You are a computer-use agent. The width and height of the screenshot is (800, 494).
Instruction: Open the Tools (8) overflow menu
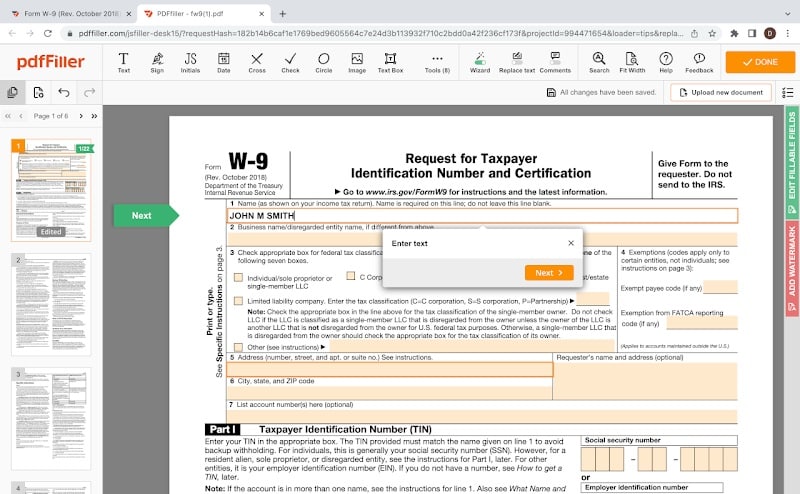(437, 62)
